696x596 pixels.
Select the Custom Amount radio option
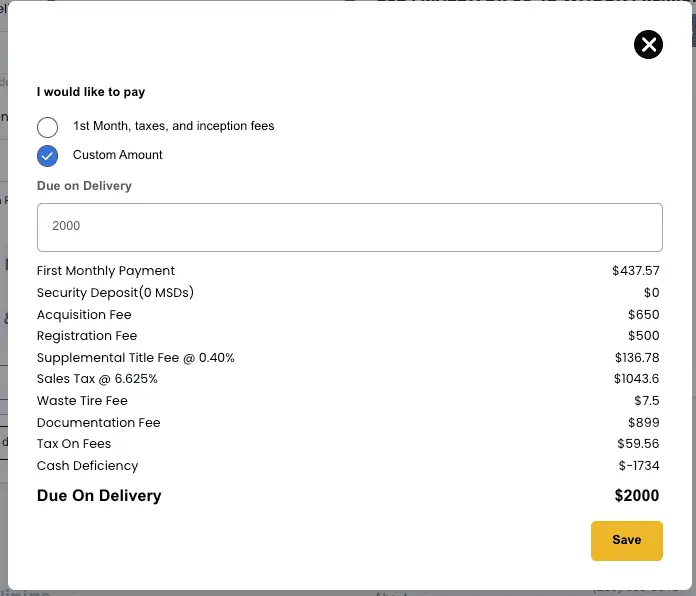(48, 156)
